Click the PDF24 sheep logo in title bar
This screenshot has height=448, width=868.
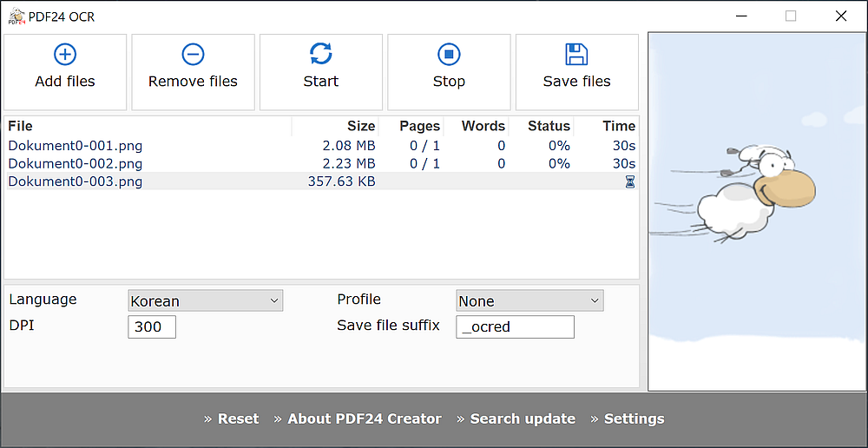(16, 16)
